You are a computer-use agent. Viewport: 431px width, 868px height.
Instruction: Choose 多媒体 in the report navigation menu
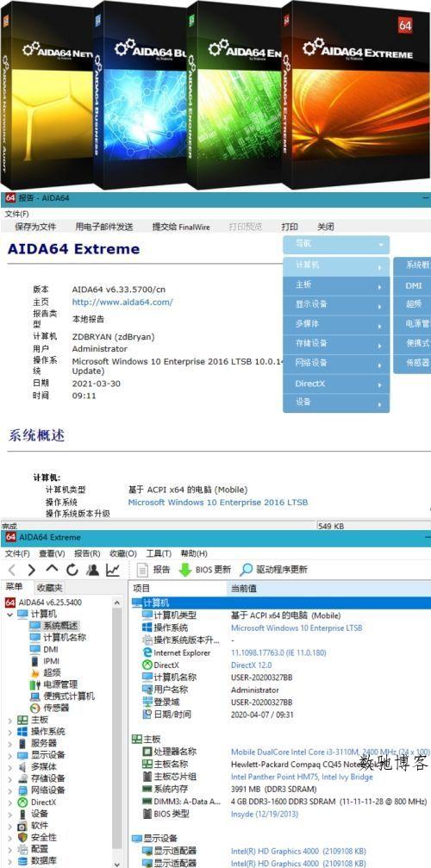coord(336,324)
